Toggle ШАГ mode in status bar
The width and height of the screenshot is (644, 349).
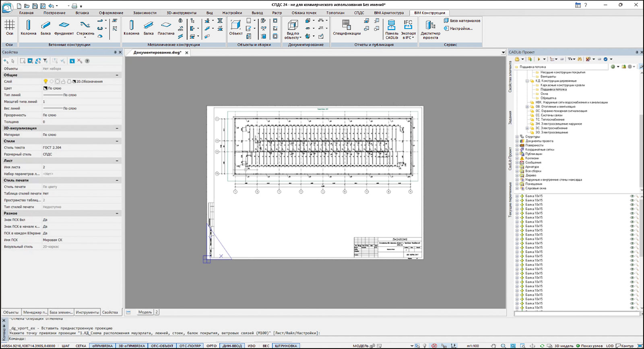(66, 346)
